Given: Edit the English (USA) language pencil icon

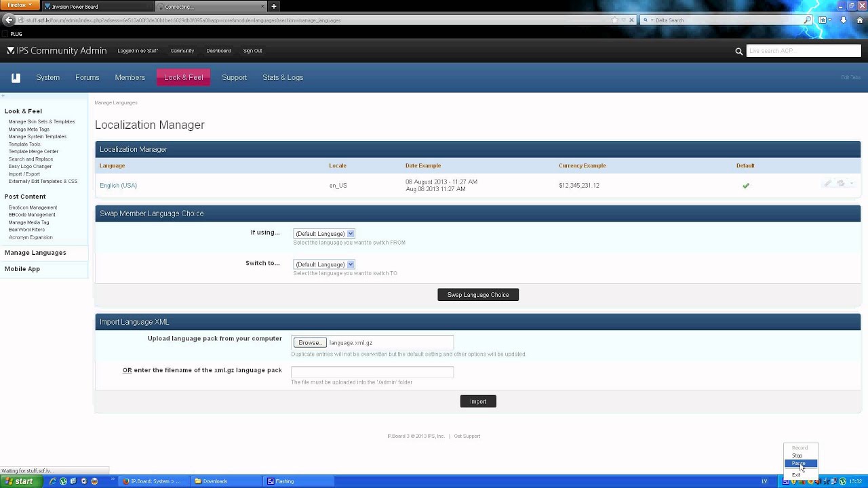Looking at the screenshot, I should coord(827,184).
